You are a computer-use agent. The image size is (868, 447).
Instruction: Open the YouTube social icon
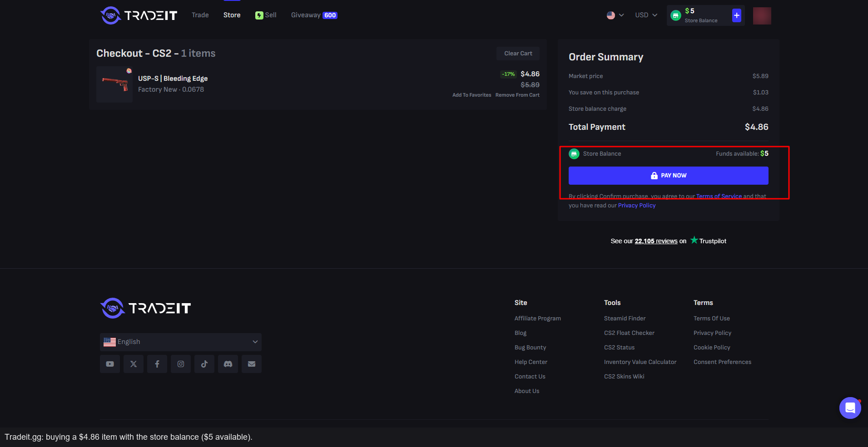[110, 364]
